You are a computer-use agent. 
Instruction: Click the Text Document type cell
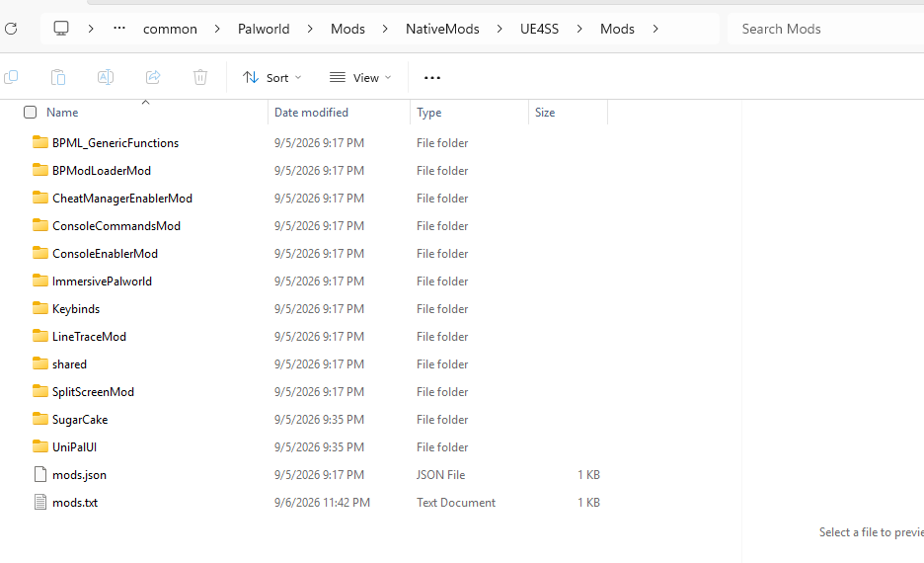456,503
